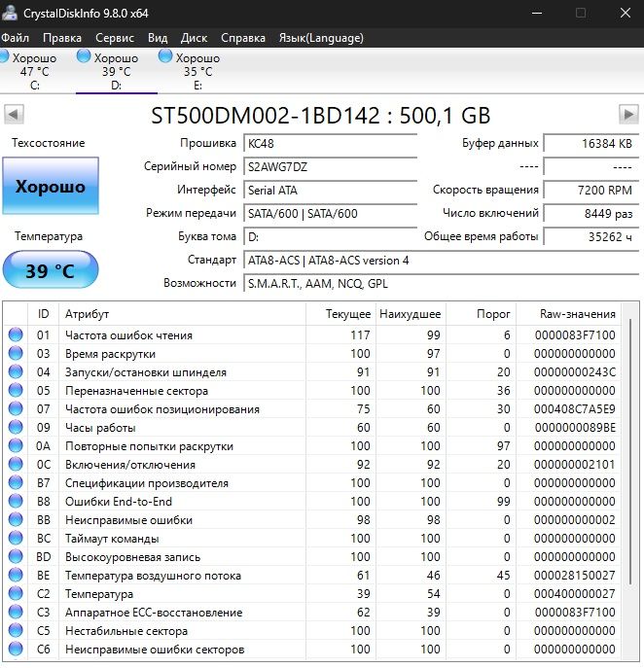This screenshot has width=644, height=668.
Task: Click the Порог column header
Action: click(482, 314)
